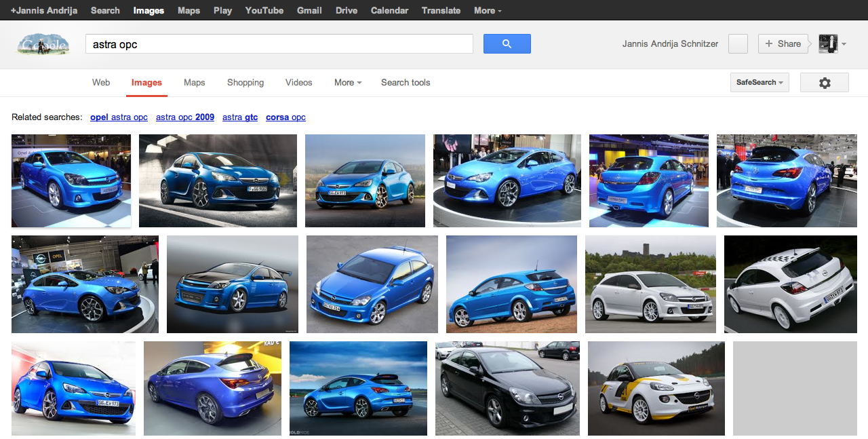Click the related search astra gtc

(240, 117)
